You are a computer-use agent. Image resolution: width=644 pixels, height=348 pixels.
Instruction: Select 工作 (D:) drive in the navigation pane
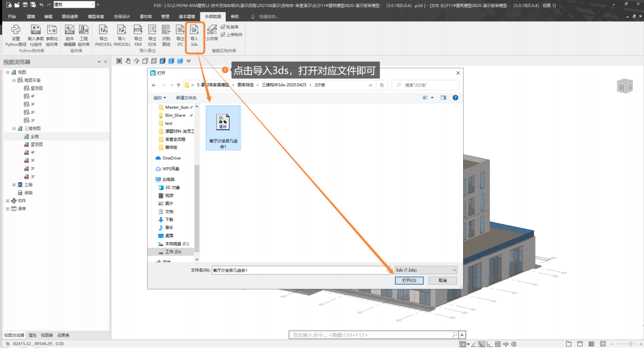[x=171, y=252]
